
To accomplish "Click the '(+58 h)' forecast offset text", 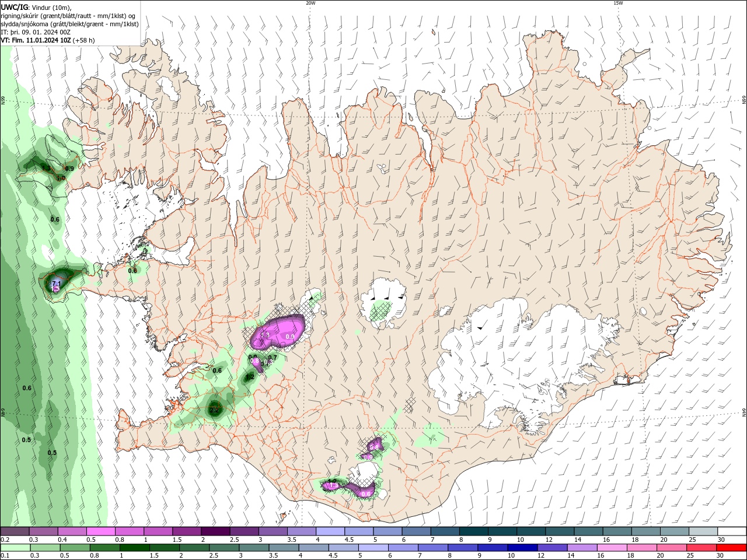I will (84, 40).
